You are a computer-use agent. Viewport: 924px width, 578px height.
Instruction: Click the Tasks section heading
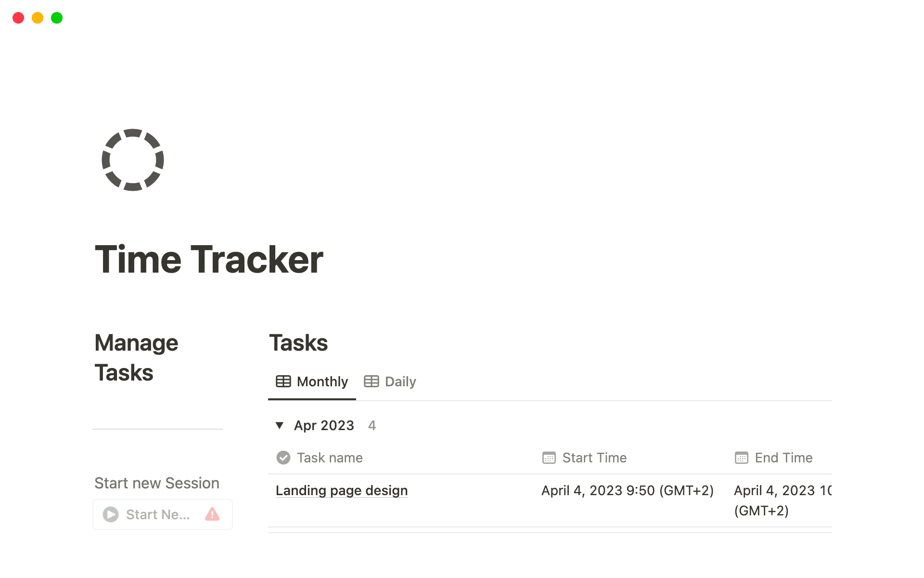tap(298, 342)
